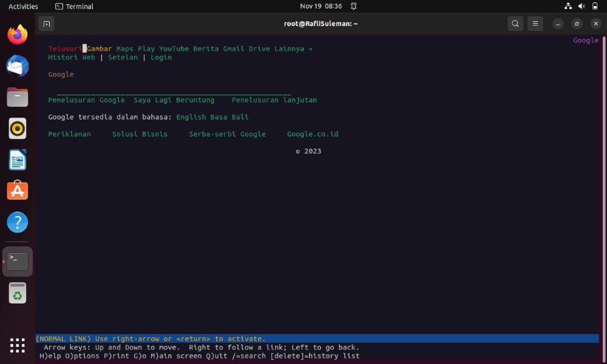The height and width of the screenshot is (364, 607).
Task: Click the Maps link
Action: (x=124, y=49)
